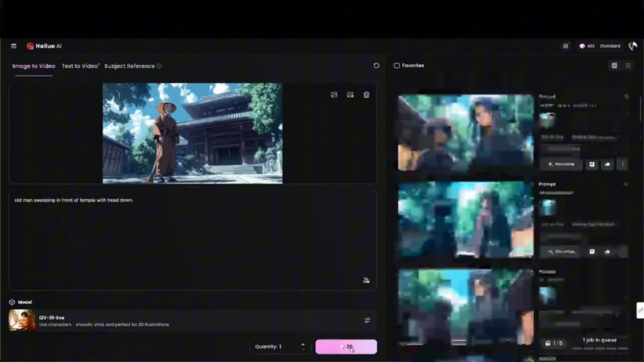
Task: Switch to Text to Video tab
Action: 80,66
